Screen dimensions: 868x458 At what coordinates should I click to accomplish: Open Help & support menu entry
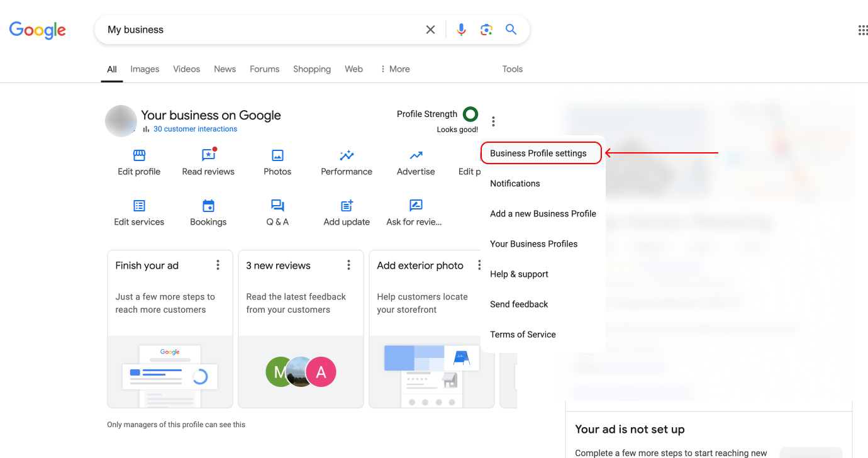[x=519, y=274]
